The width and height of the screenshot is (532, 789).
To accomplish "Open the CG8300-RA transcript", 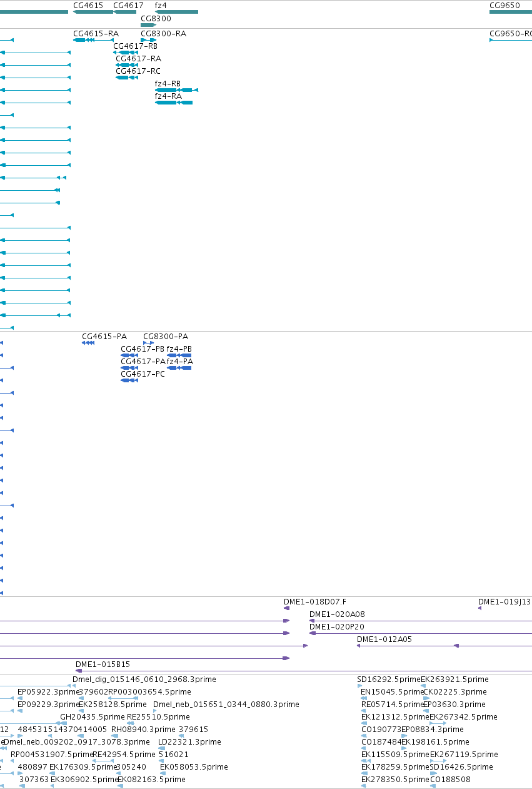I will [x=148, y=40].
